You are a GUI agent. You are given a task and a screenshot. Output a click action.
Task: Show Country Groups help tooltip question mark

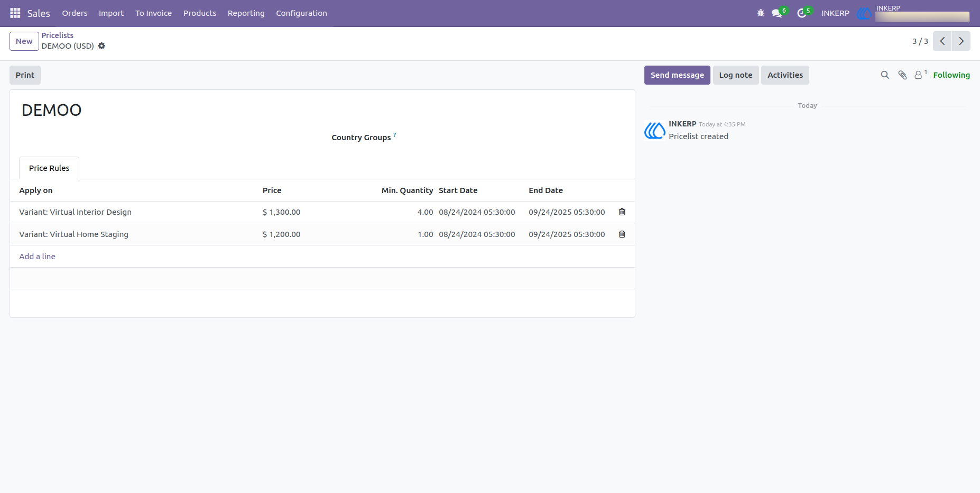(395, 135)
